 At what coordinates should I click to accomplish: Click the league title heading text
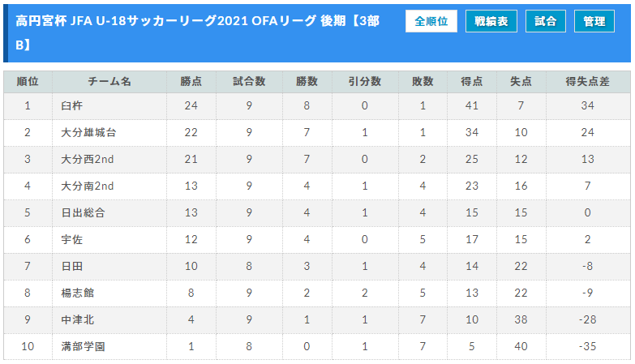(198, 32)
